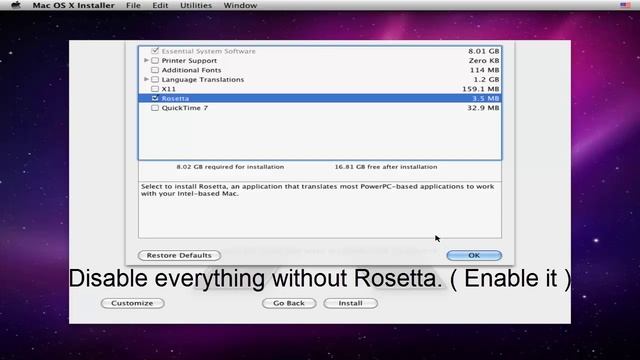Screen dimensions: 640x360
Task: Open the Utilities menu
Action: (196, 5)
